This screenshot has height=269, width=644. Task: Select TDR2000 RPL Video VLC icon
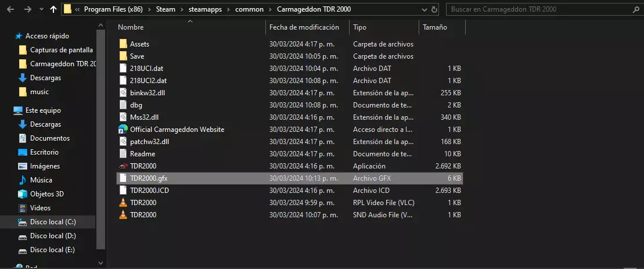[x=123, y=202]
